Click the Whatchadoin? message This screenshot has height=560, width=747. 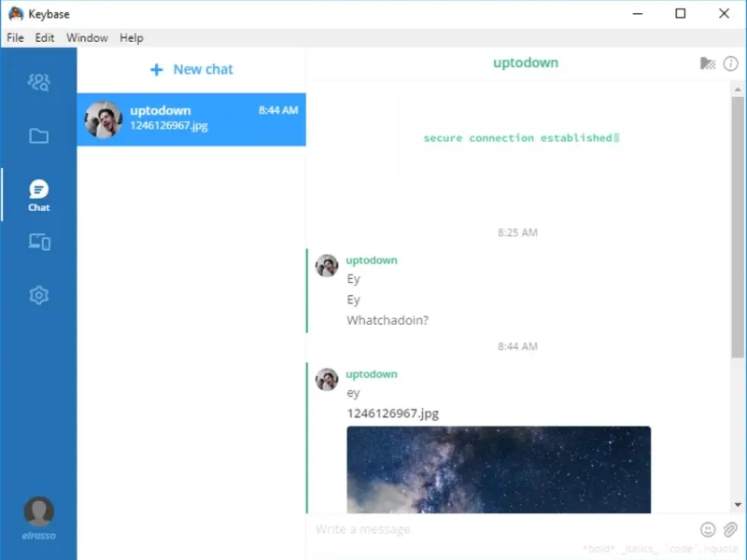coord(388,320)
